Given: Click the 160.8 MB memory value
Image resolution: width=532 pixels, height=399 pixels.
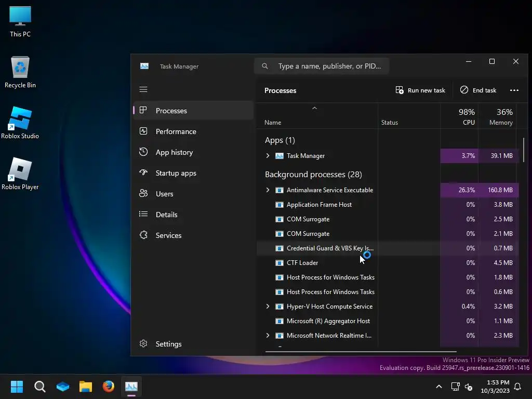Looking at the screenshot, I should click(500, 190).
